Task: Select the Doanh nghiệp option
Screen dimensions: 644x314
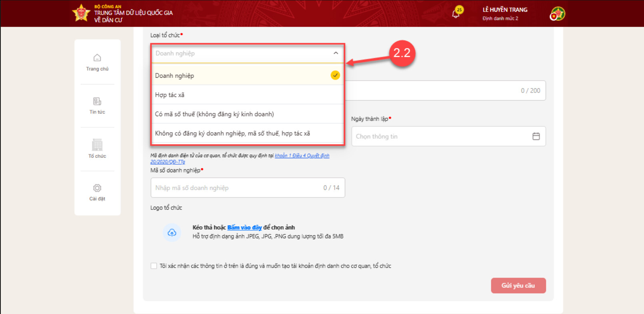Action: [248, 75]
